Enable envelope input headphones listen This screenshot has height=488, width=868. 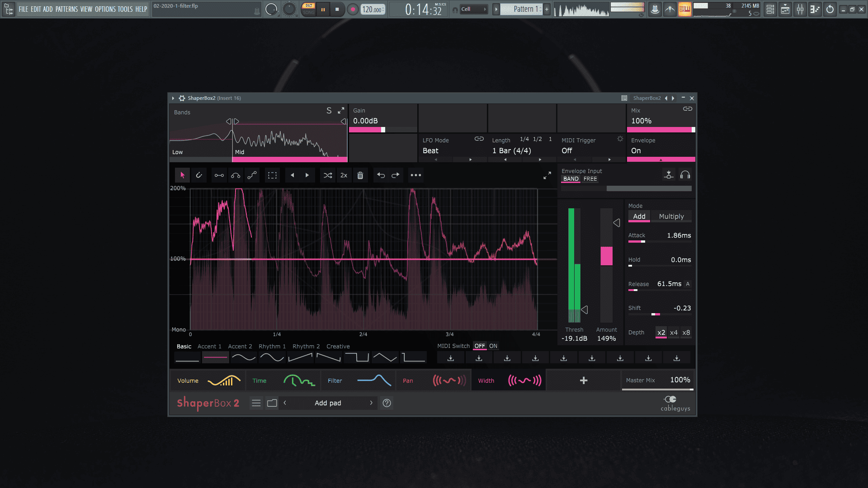point(685,175)
